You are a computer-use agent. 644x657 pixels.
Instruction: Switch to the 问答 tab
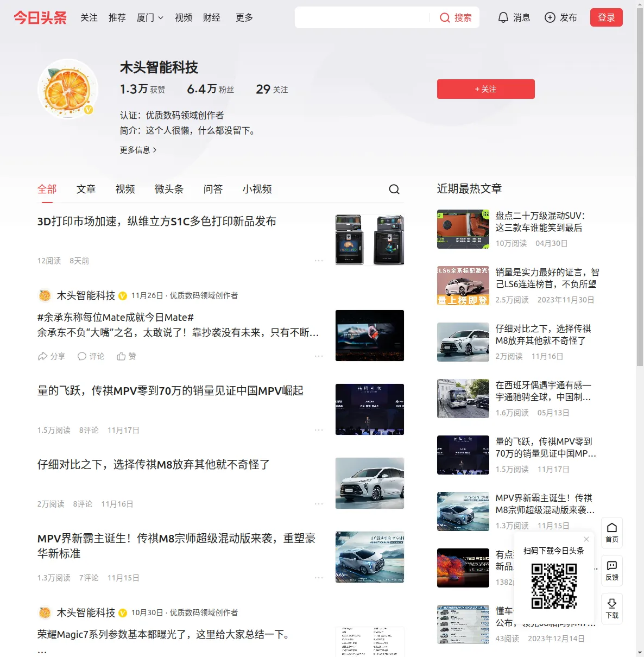pyautogui.click(x=213, y=189)
